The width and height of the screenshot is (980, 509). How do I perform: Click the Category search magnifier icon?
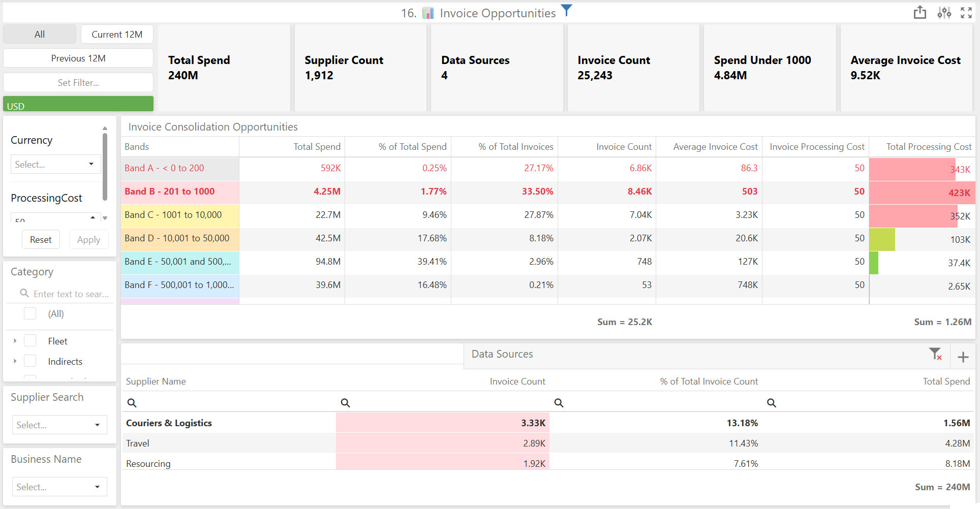[x=24, y=293]
